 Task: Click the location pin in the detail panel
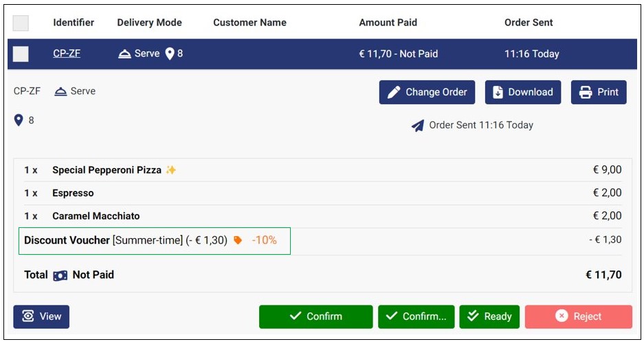pyautogui.click(x=19, y=120)
